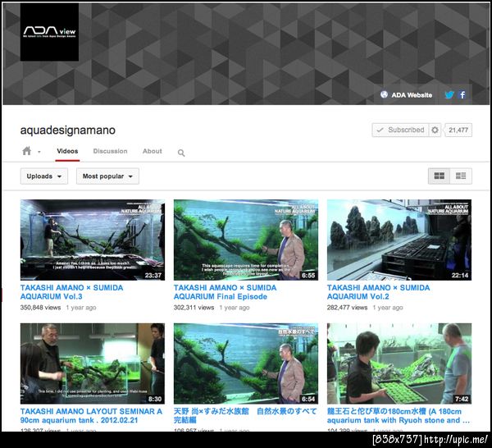492x448 pixels.
Task: Toggle the Subscribed button
Action: [x=400, y=130]
